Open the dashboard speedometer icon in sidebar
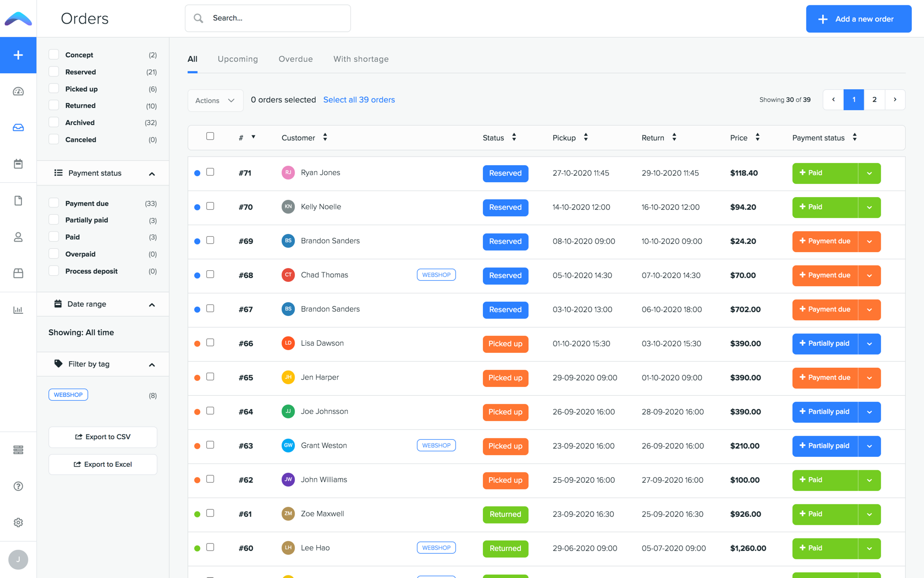 click(18, 91)
